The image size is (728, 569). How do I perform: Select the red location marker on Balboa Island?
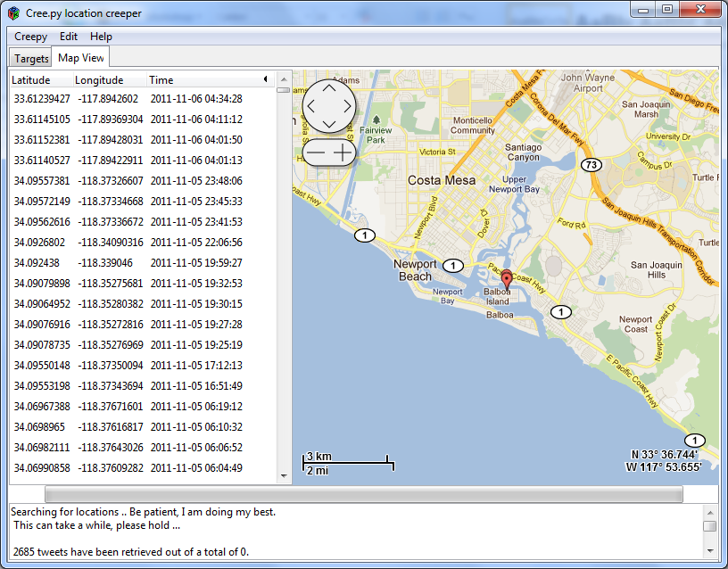click(x=507, y=279)
